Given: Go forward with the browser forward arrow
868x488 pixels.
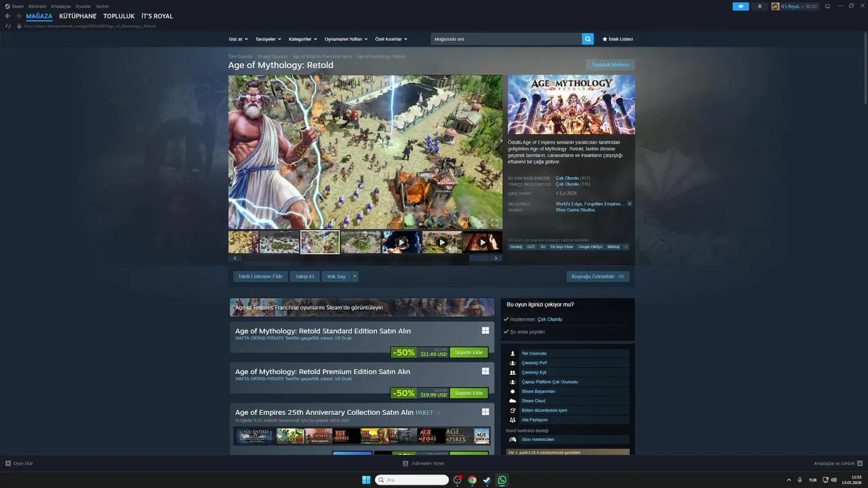Looking at the screenshot, I should click(x=18, y=16).
